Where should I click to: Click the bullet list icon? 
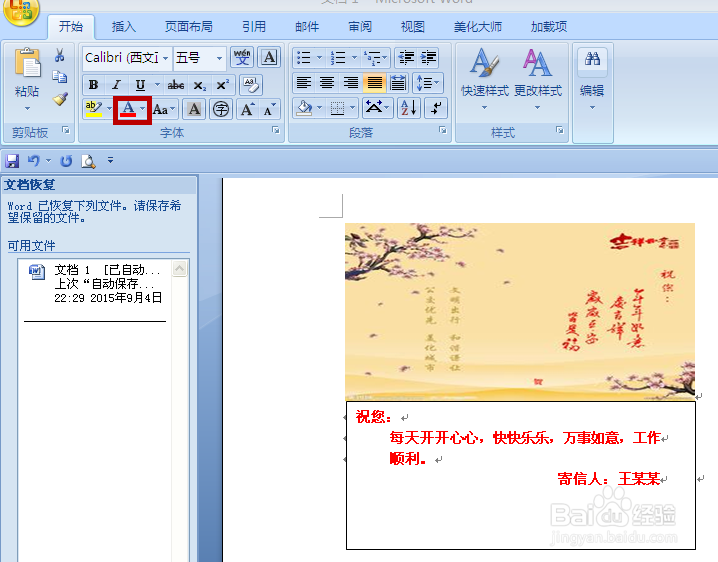pyautogui.click(x=304, y=58)
